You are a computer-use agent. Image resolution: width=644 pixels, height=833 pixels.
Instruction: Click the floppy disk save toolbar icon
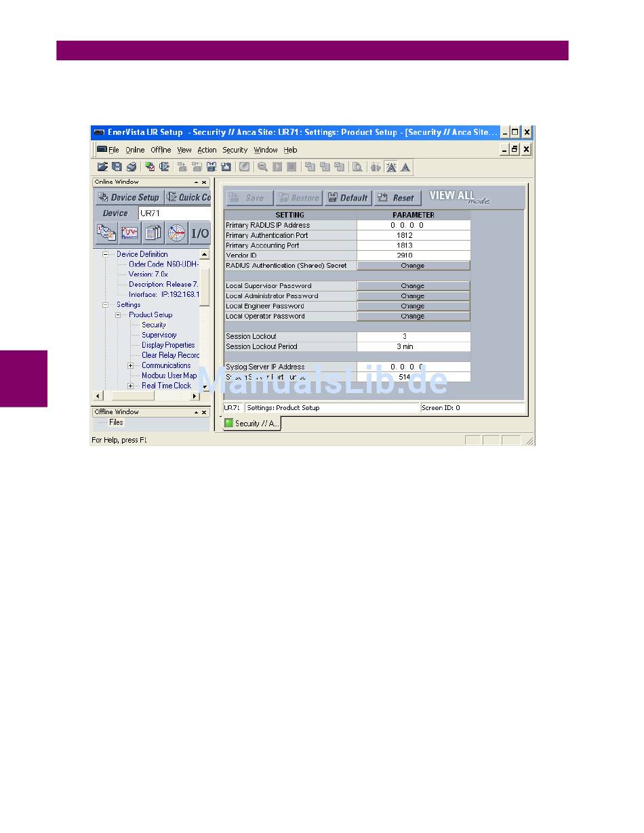pyautogui.click(x=117, y=167)
